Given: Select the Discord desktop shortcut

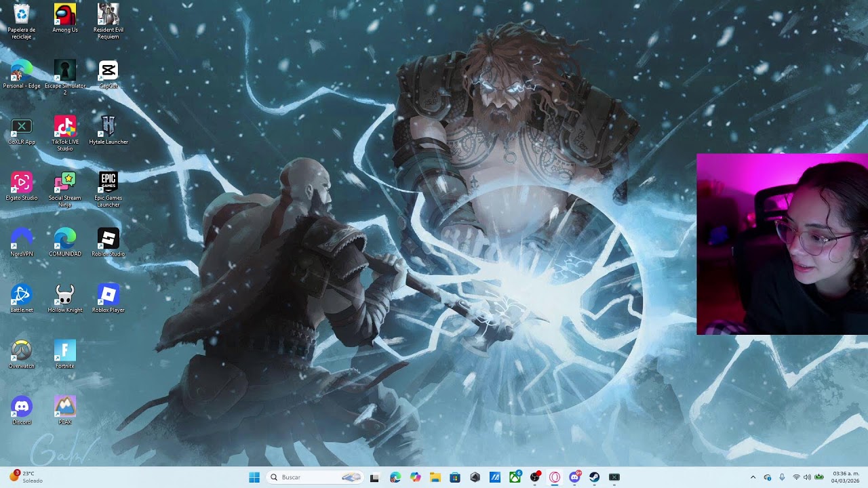Looking at the screenshot, I should [22, 411].
